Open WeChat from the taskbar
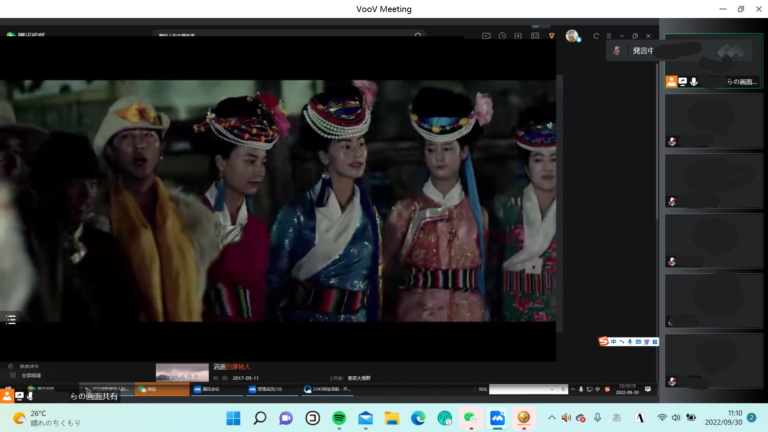 [x=471, y=418]
